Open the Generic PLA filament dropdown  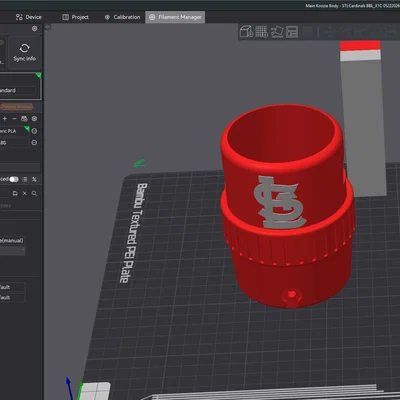click(15, 131)
